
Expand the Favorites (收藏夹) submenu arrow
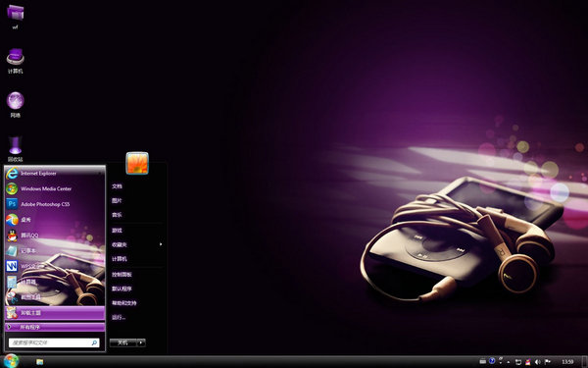coord(161,244)
